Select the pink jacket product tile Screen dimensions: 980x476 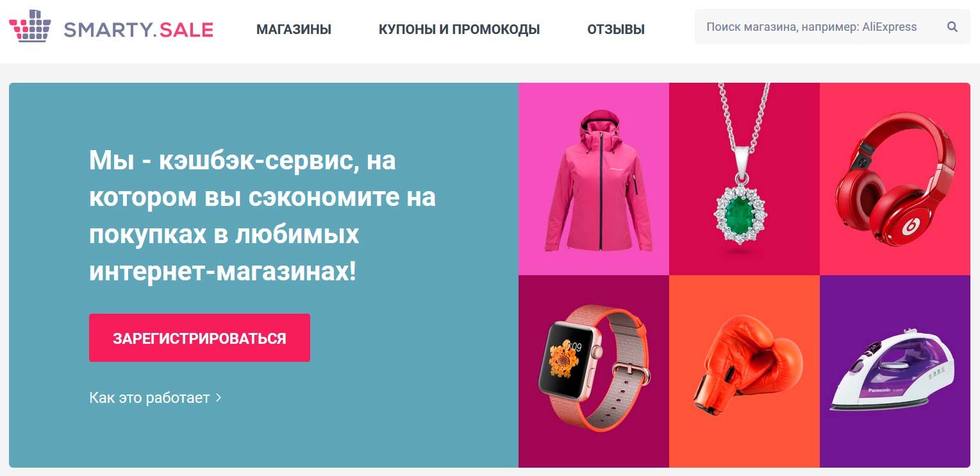coord(594,179)
